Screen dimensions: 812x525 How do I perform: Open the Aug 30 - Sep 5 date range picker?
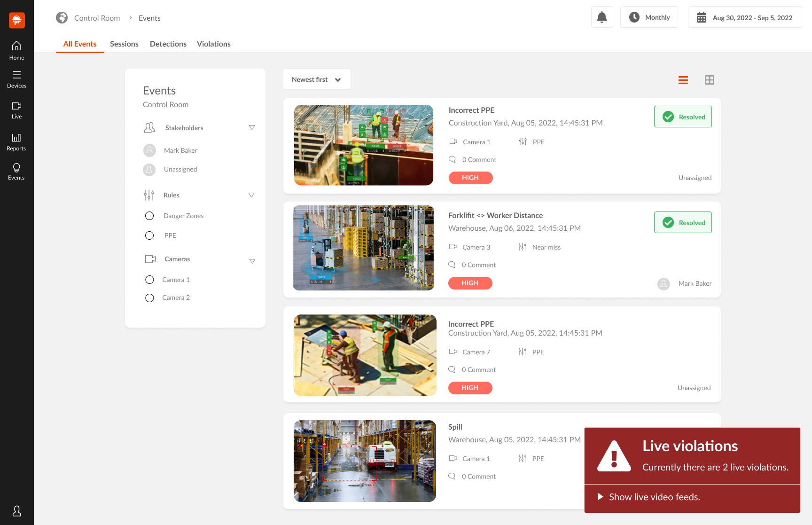point(745,17)
